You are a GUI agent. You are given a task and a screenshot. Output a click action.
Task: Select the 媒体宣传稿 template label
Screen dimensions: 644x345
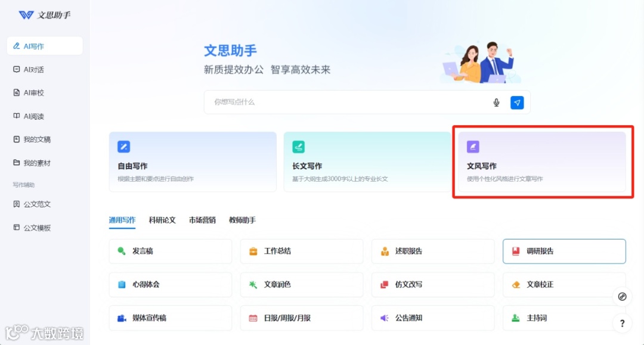149,318
